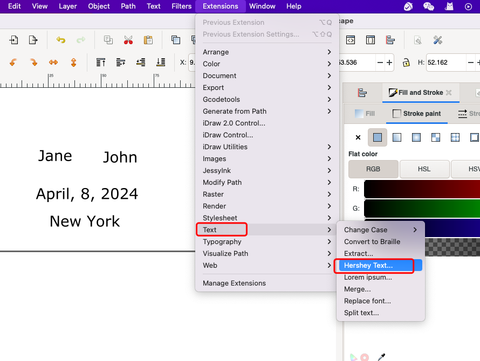The width and height of the screenshot is (480, 361).
Task: Open the Window menu
Action: tap(262, 6)
